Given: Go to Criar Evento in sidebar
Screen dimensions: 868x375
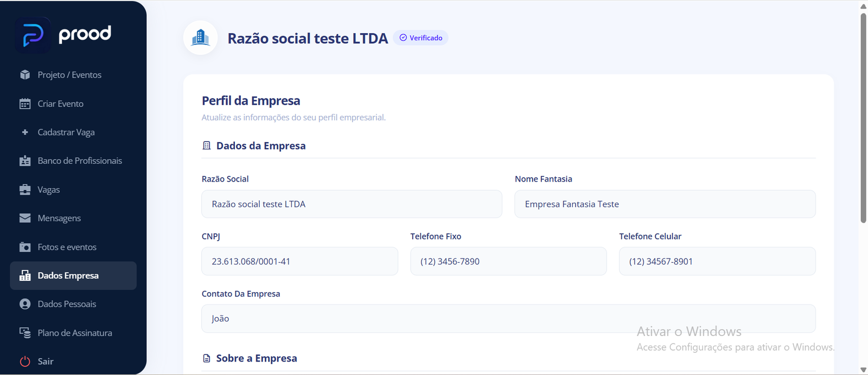Looking at the screenshot, I should (x=73, y=104).
